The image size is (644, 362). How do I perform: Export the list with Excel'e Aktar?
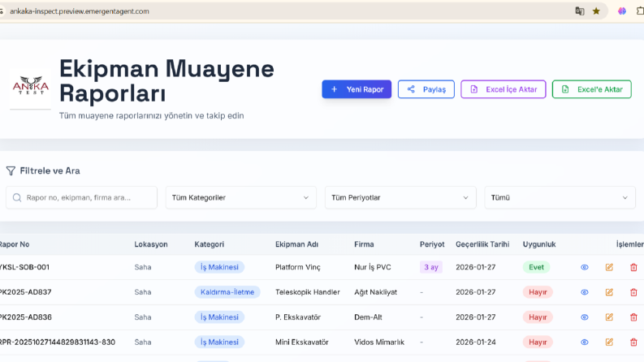591,89
